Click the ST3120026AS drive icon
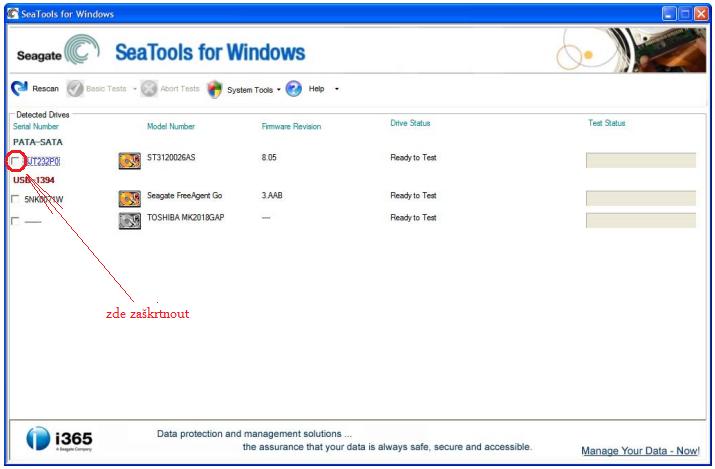Image resolution: width=715 pixels, height=469 pixels. (130, 161)
